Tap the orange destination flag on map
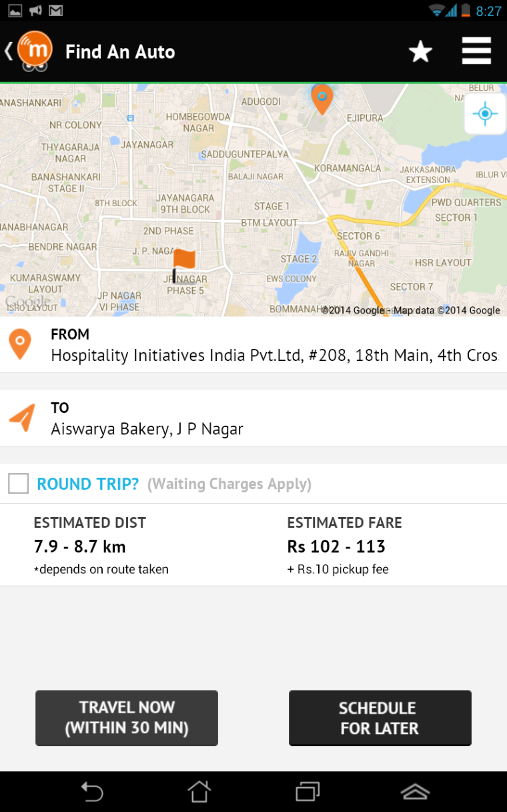This screenshot has width=507, height=812. point(183,265)
